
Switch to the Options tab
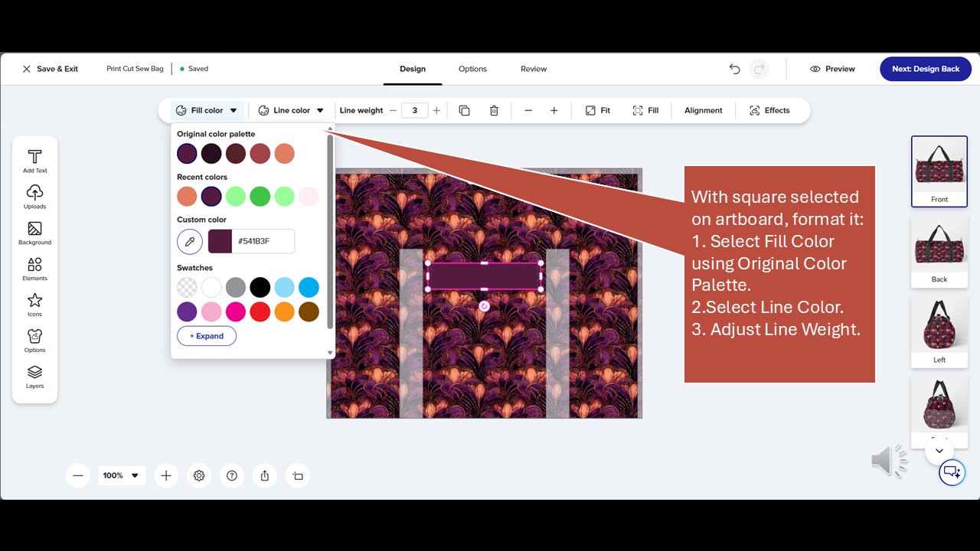(472, 69)
